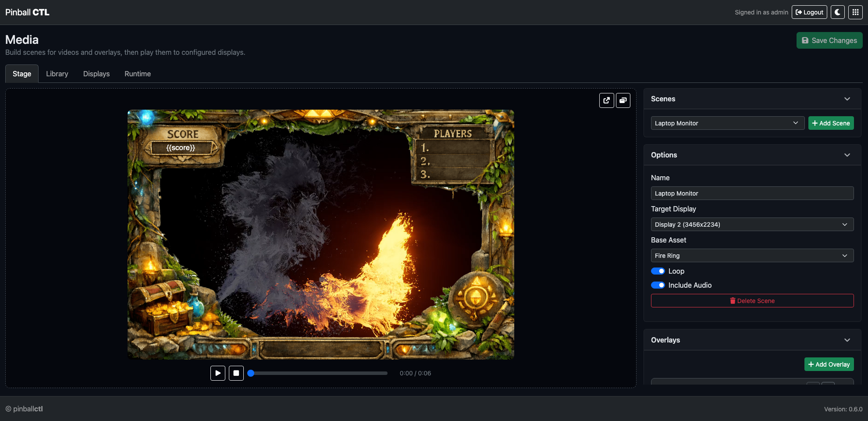Save changes with the green button
868x421 pixels.
pyautogui.click(x=829, y=40)
